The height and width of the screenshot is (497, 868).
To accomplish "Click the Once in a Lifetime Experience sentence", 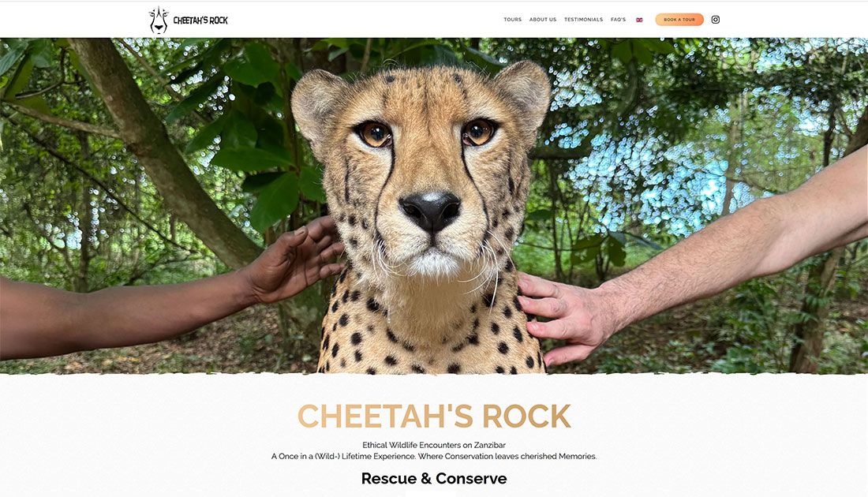I will 434,457.
